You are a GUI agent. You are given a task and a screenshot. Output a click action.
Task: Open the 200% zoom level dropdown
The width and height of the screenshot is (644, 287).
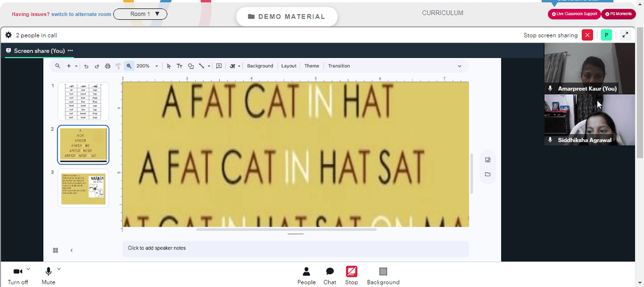147,66
